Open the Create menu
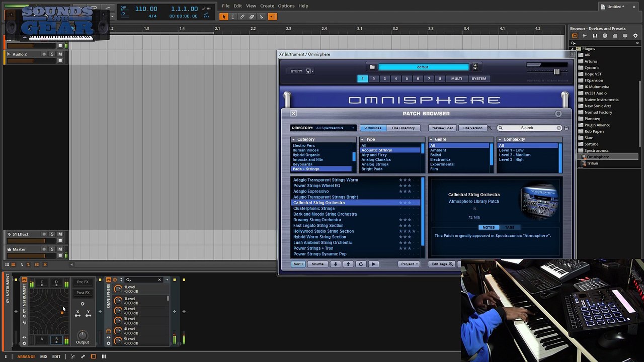The width and height of the screenshot is (644, 362). pyautogui.click(x=267, y=6)
